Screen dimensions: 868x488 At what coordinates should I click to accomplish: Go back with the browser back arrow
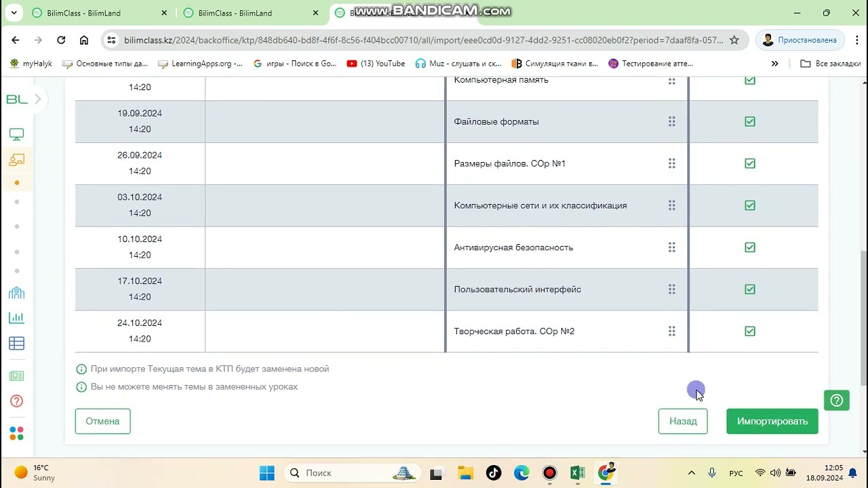point(16,40)
